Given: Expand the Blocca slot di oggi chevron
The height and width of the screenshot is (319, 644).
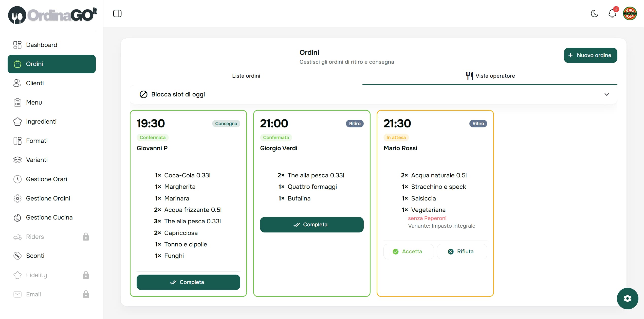Looking at the screenshot, I should [x=607, y=94].
